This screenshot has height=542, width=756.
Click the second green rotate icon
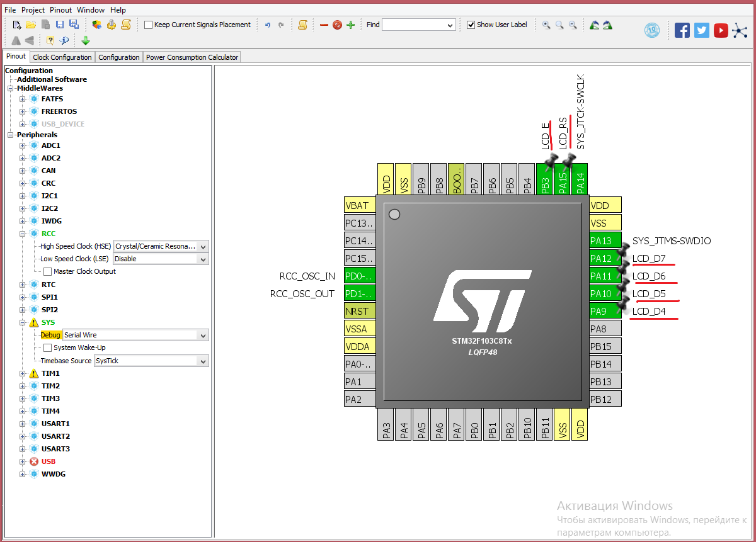point(607,25)
